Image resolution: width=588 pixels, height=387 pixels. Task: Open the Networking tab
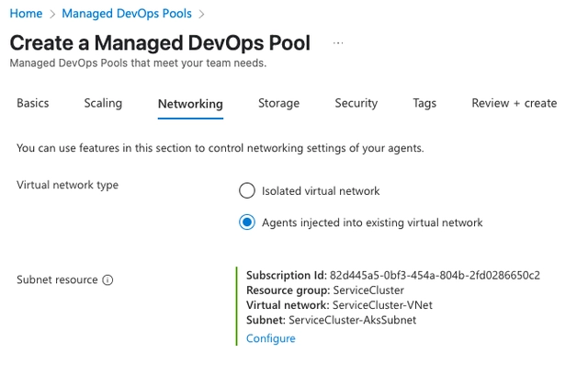[190, 104]
